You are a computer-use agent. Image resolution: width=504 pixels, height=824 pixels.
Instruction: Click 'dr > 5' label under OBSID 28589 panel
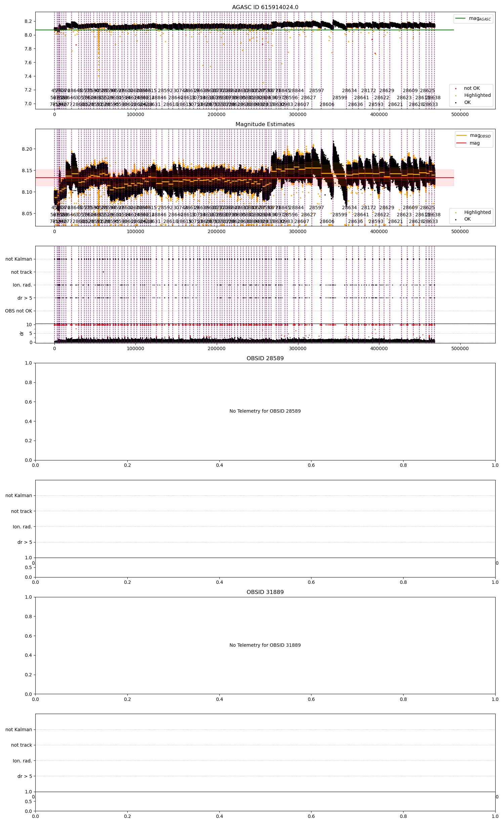pyautogui.click(x=25, y=542)
